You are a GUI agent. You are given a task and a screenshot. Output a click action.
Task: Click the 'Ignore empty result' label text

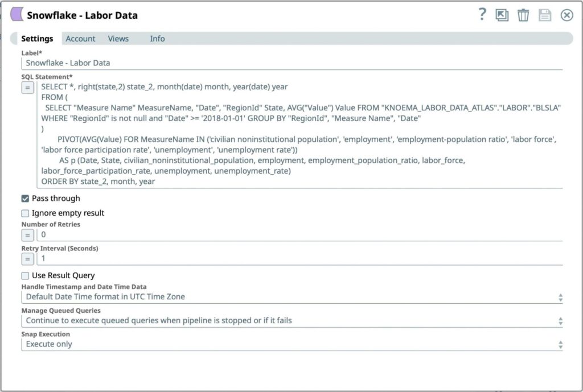point(68,213)
